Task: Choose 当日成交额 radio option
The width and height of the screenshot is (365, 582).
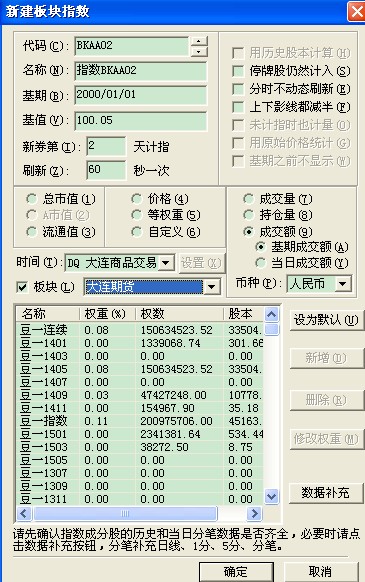Action: (x=261, y=263)
